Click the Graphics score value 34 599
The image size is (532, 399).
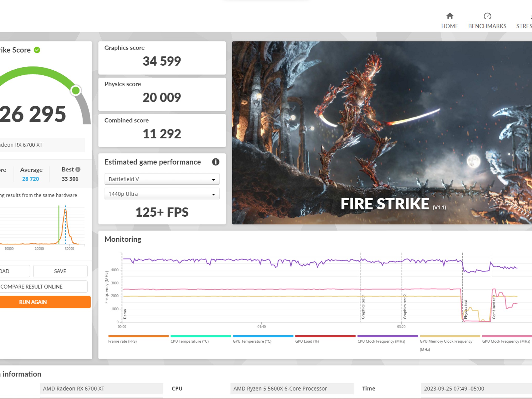(162, 61)
